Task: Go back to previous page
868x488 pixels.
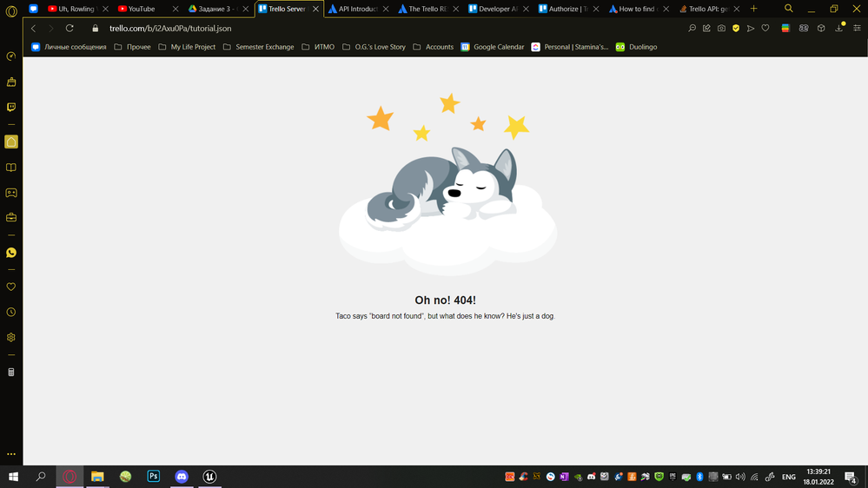Action: [x=33, y=28]
